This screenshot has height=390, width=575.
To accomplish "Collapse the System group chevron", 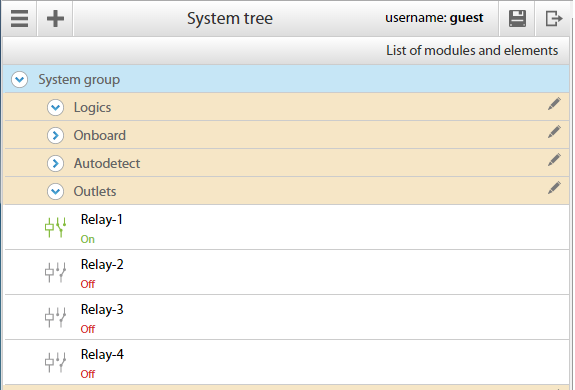I will pyautogui.click(x=19, y=79).
